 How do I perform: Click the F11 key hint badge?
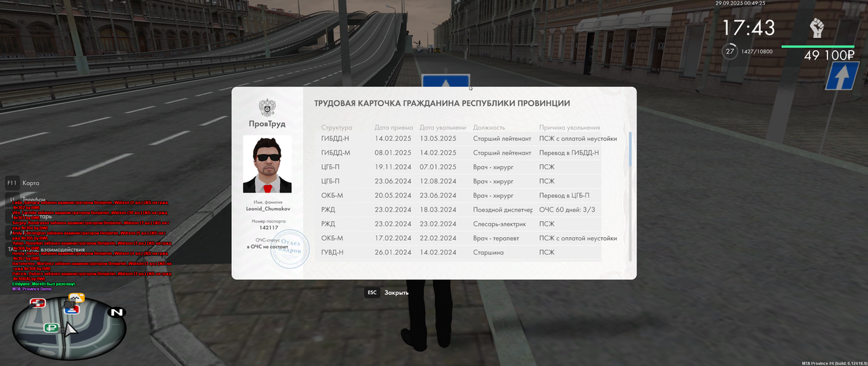pos(12,183)
